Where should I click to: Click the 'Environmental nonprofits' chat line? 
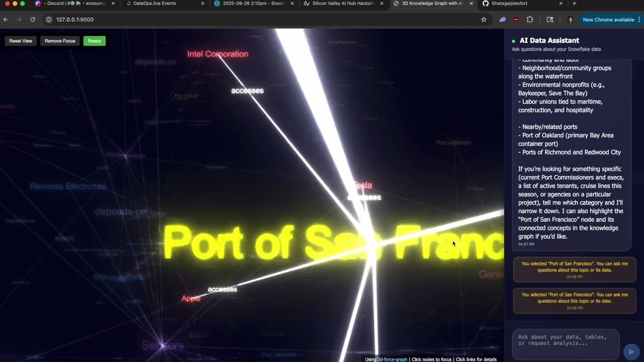click(561, 89)
